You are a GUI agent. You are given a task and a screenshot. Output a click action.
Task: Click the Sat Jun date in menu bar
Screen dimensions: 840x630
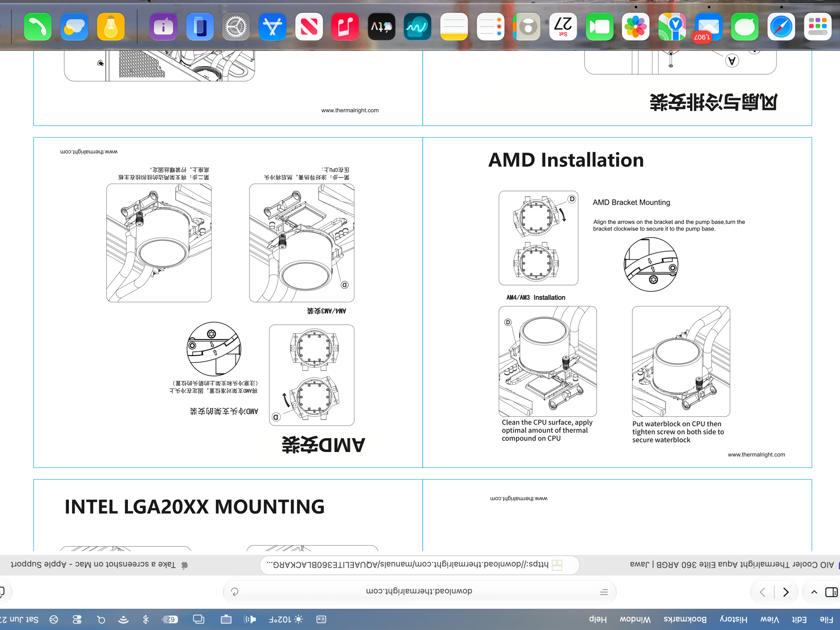click(19, 619)
